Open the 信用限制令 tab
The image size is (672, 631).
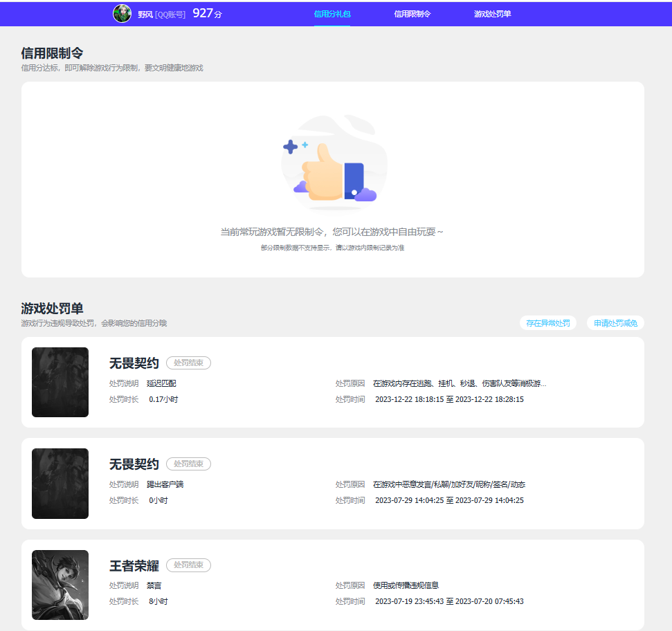point(412,14)
